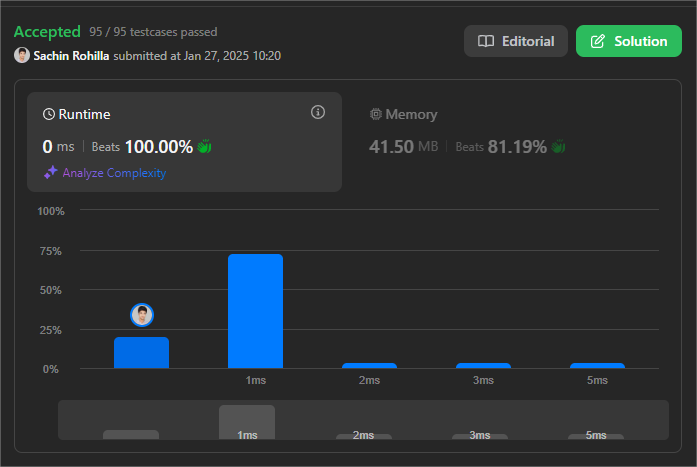The width and height of the screenshot is (697, 467).
Task: Click the 2ms bar in the mini range selector
Action: [x=364, y=437]
